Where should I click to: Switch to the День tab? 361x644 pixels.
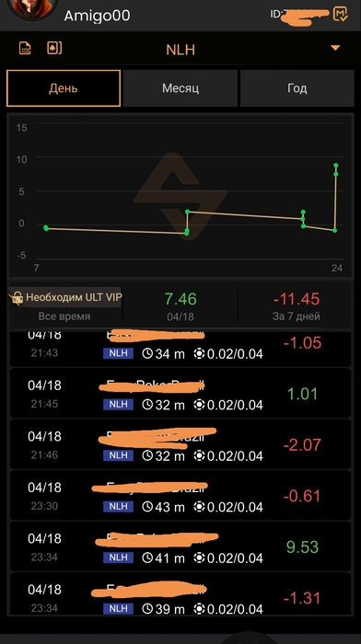pos(64,88)
